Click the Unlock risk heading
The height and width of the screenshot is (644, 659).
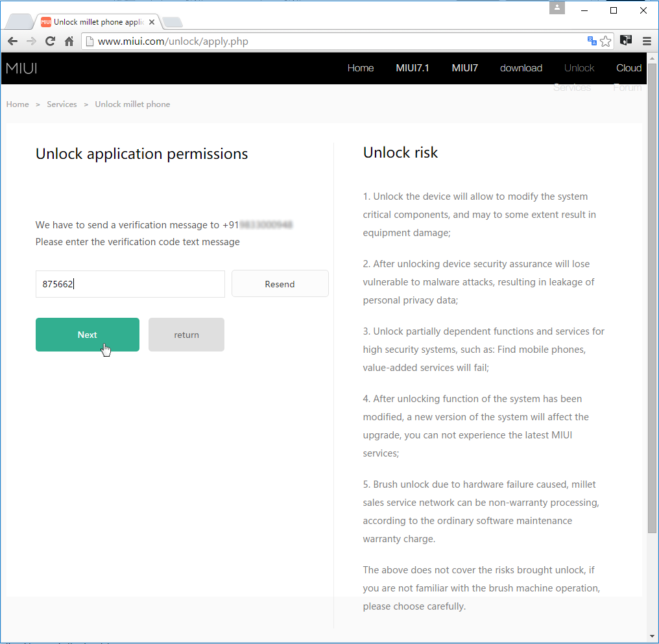pyautogui.click(x=400, y=152)
